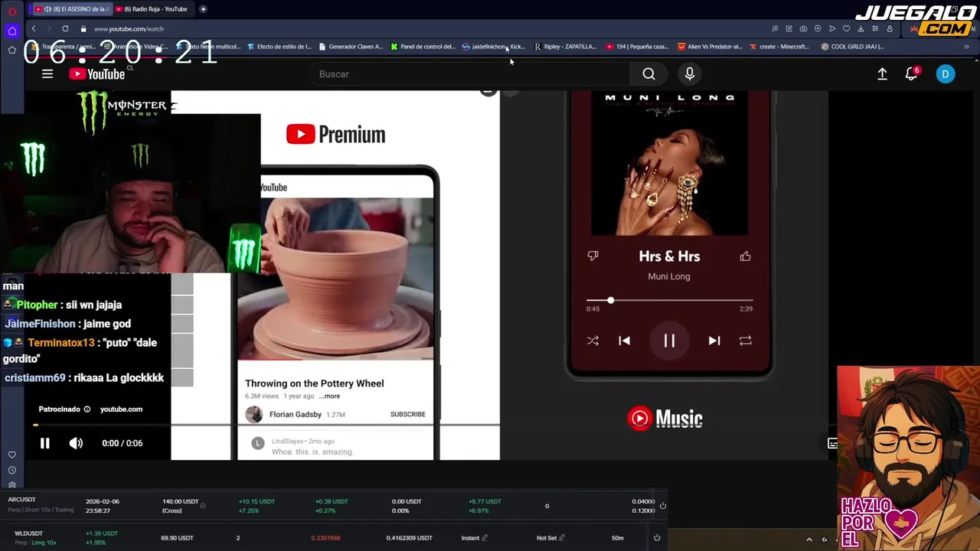Open Efecto de estilo de t... bookmark
Viewport: 980px width, 551px height.
pyautogui.click(x=279, y=47)
